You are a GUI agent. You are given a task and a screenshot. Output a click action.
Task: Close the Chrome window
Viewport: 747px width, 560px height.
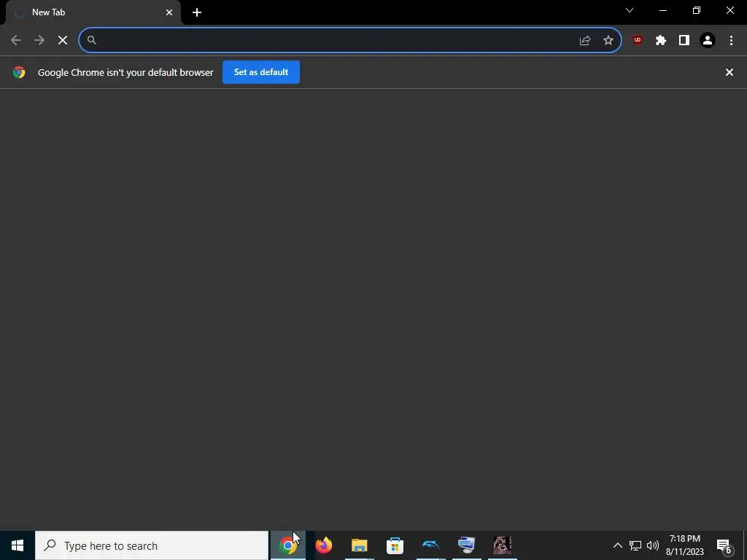point(729,10)
